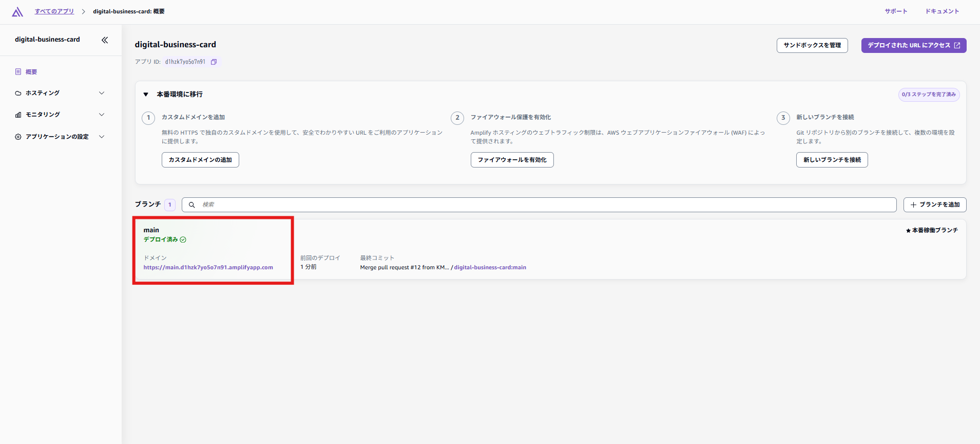The width and height of the screenshot is (980, 444).
Task: Open the ホスティング sidebar item
Action: click(43, 93)
